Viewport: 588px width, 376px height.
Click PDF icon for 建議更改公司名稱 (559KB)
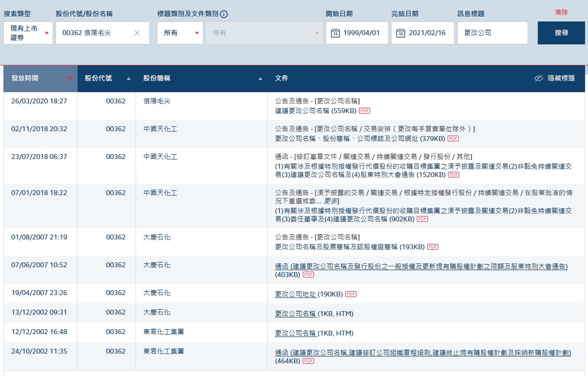(x=364, y=111)
